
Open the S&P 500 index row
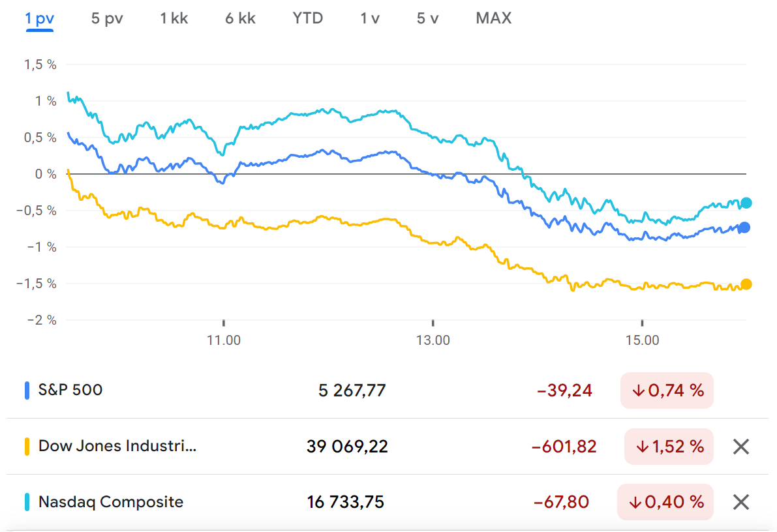click(70, 391)
